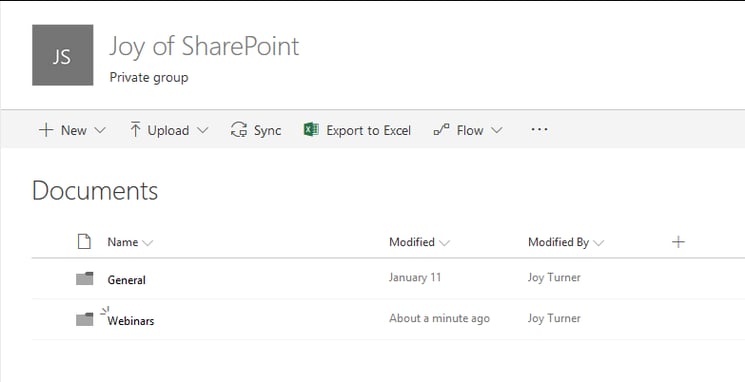Screen dimensions: 745x382
Task: Open the Modified column header menu
Action: point(412,242)
